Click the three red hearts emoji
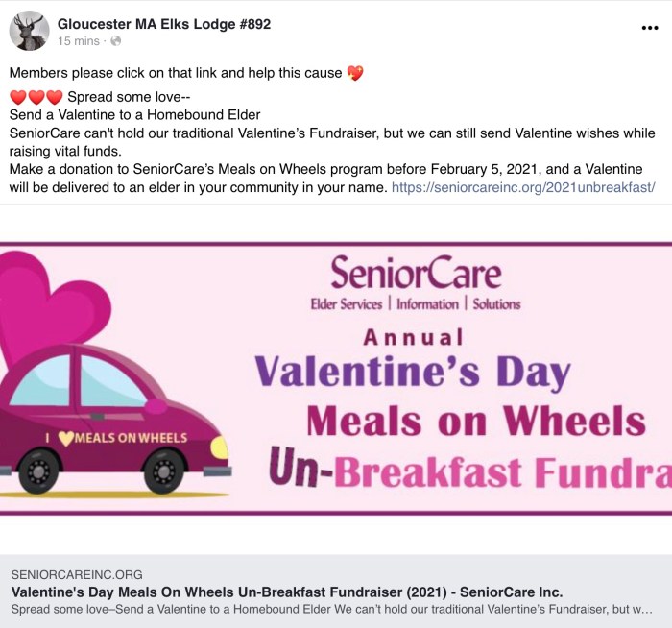 [x=36, y=98]
